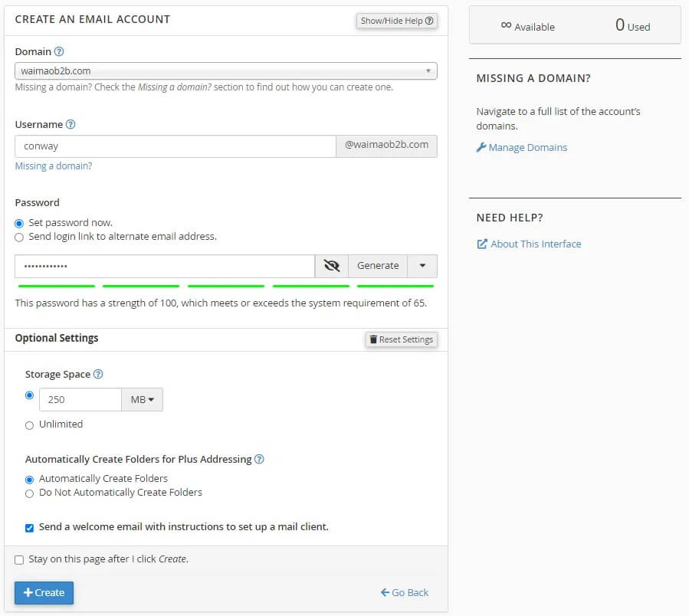Uncheck the send welcome email checkbox

pos(30,528)
